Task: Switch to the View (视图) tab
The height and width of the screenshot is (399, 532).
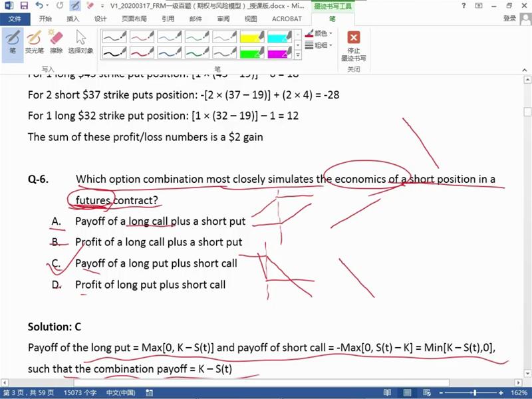Action: [x=251, y=19]
